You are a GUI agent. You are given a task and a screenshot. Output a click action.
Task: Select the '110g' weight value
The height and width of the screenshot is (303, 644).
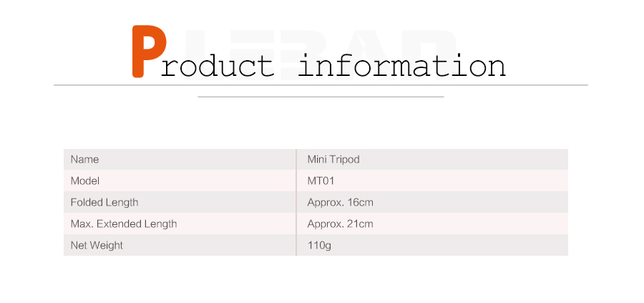[319, 245]
